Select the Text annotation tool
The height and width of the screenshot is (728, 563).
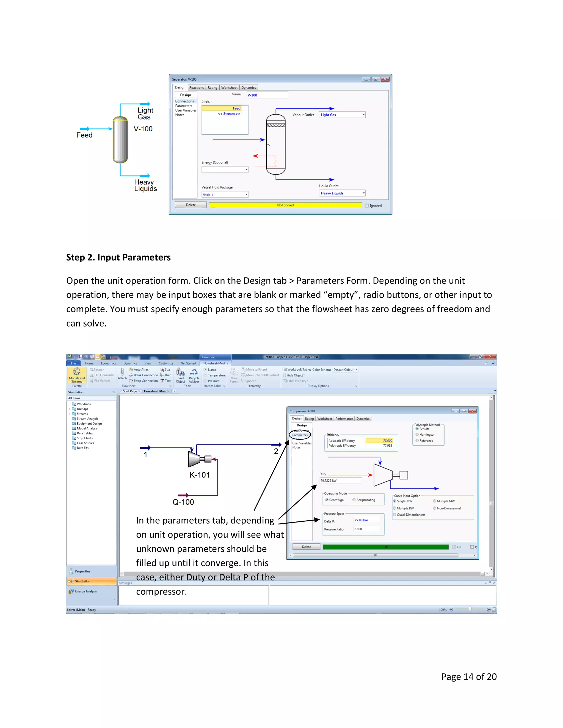(x=166, y=381)
